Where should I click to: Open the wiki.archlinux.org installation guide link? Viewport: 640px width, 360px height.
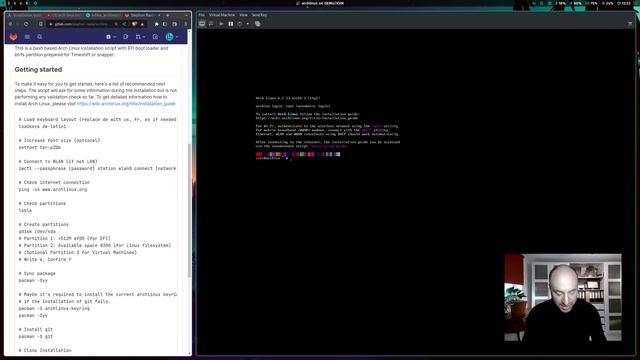click(x=126, y=104)
